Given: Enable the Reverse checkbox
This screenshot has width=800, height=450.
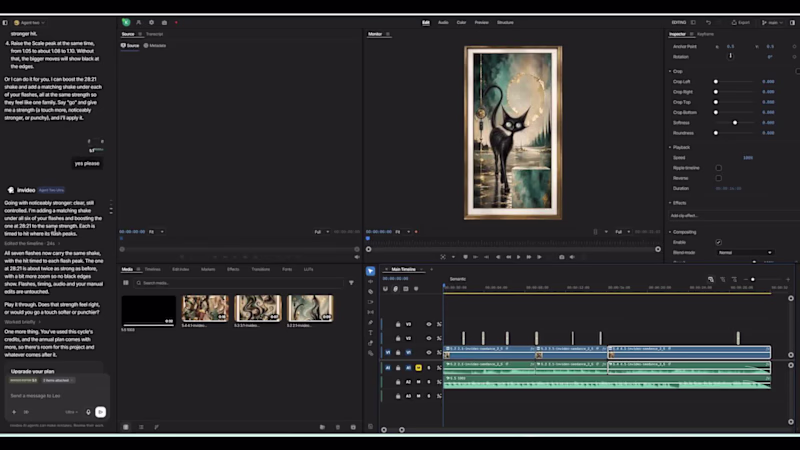Looking at the screenshot, I should [x=718, y=178].
